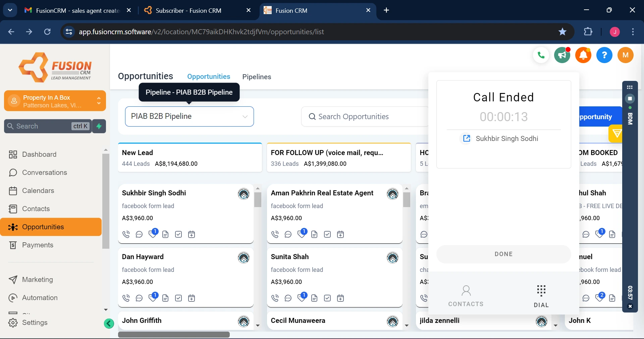
Task: Open tasks icon on Aman Pakhrin card
Action: click(327, 234)
